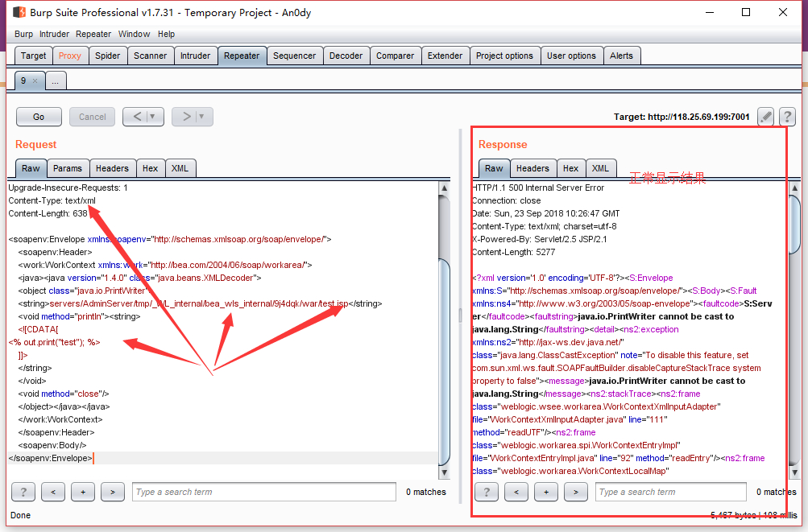Jump to previous match in request search
Image resolution: width=808 pixels, height=532 pixels.
coord(53,493)
